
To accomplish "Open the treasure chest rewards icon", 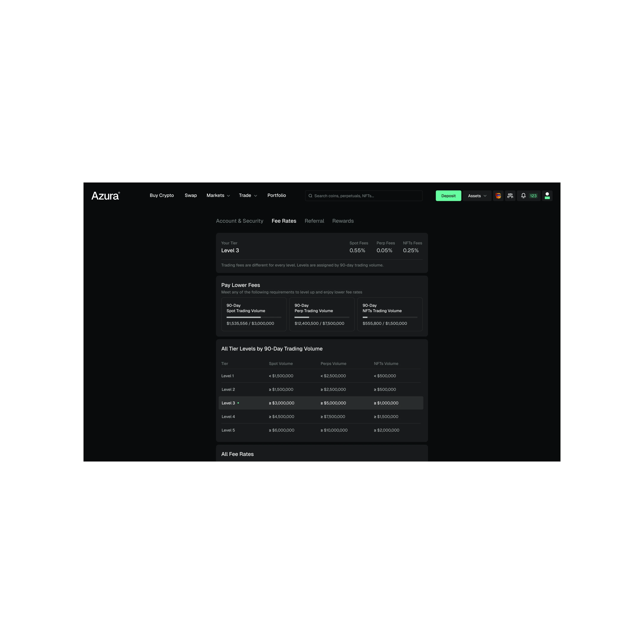I will 498,196.
